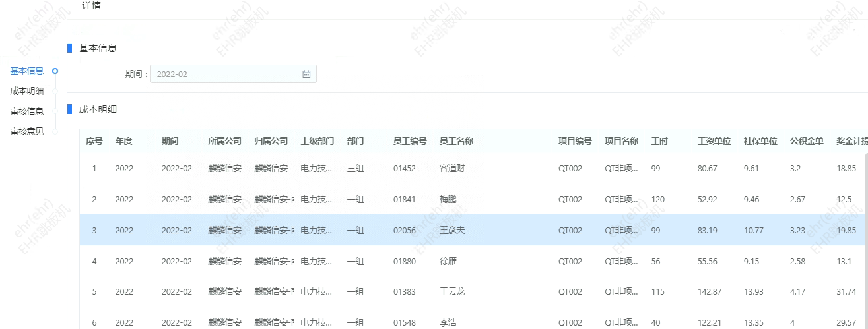Click the 工时 column header
868x329 pixels.
coord(659,142)
